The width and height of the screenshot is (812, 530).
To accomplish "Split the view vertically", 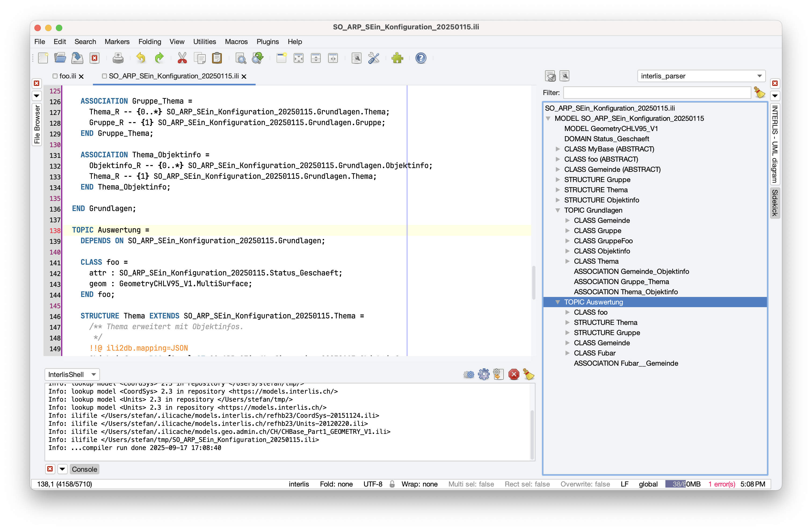I will pyautogui.click(x=333, y=58).
